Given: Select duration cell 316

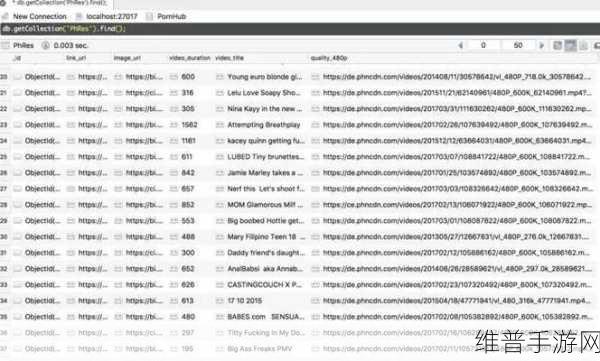Looking at the screenshot, I should (188, 93).
